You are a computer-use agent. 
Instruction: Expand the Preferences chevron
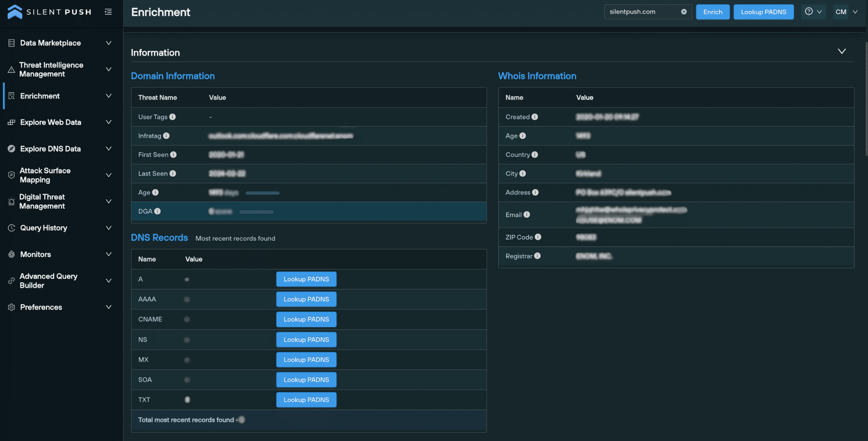click(x=108, y=307)
